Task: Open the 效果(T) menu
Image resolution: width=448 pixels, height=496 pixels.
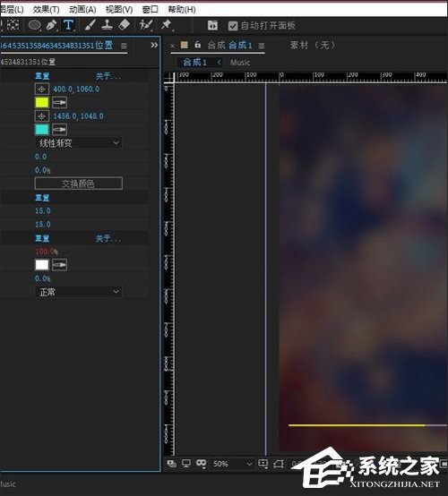Action: point(47,10)
